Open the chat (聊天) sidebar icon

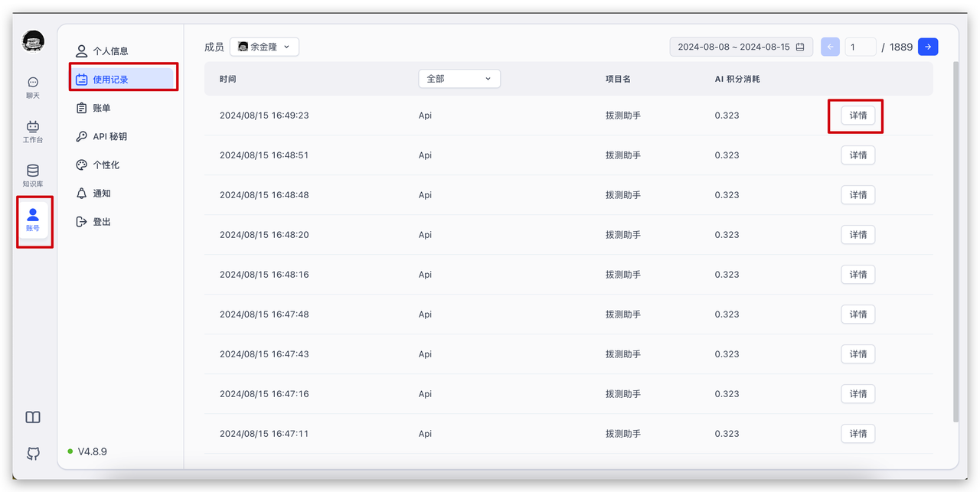32,87
